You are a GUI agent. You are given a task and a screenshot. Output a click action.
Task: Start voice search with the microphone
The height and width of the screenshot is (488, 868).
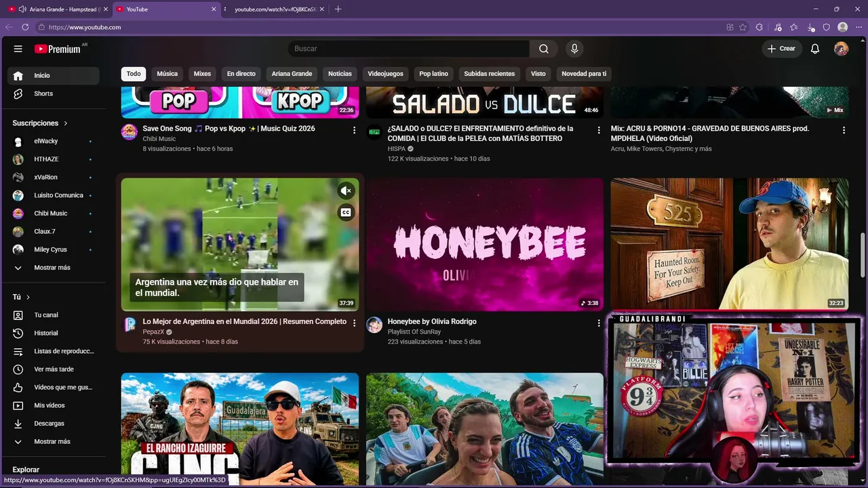574,49
